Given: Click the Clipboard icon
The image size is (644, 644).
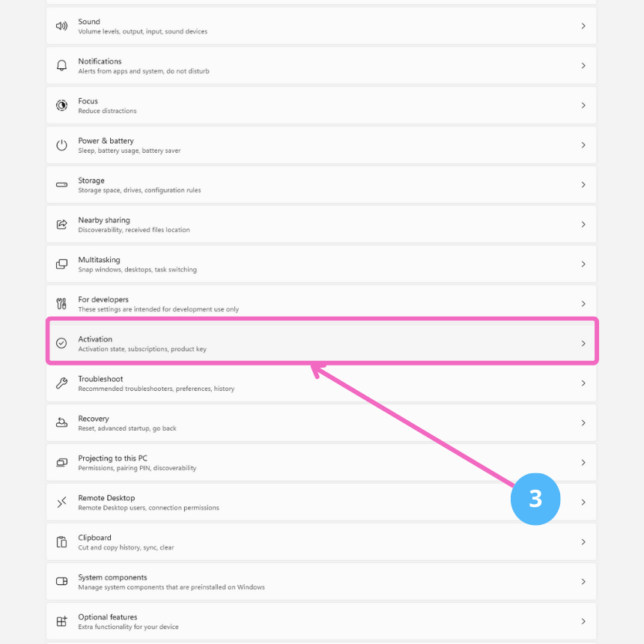Looking at the screenshot, I should [x=61, y=542].
